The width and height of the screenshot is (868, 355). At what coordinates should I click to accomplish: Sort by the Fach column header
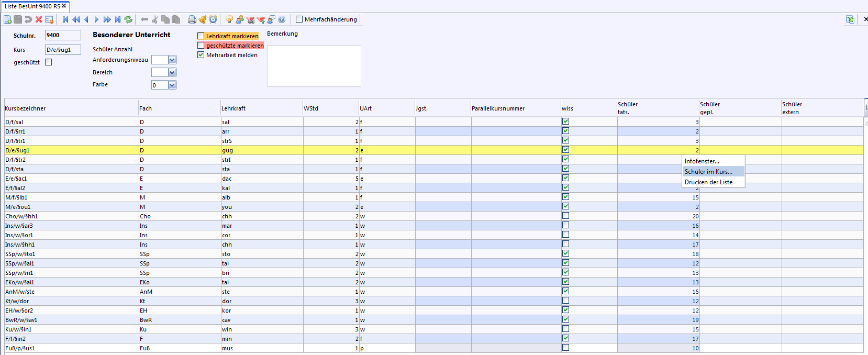[180, 108]
